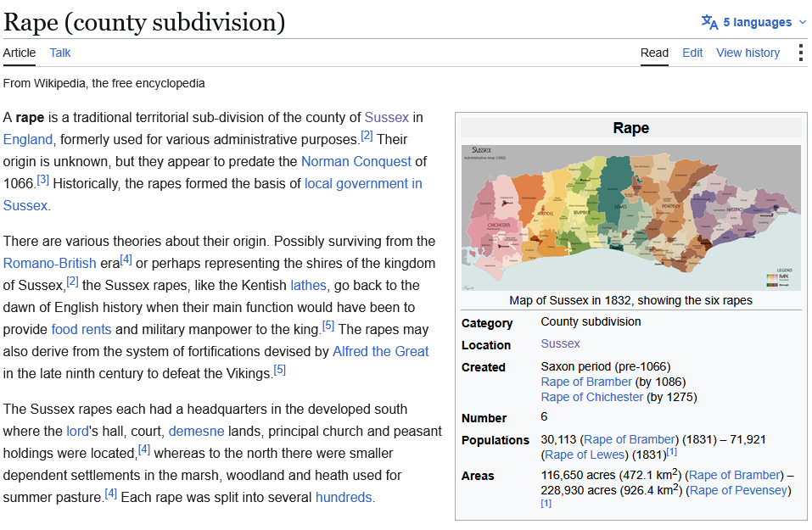Jump to citation [2] after administrative purposes

367,136
